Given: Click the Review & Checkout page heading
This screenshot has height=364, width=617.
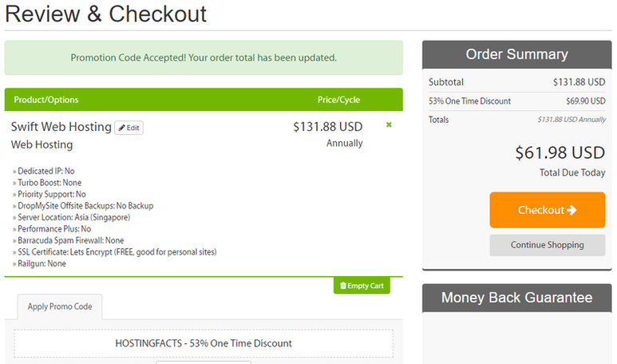Looking at the screenshot, I should (106, 14).
